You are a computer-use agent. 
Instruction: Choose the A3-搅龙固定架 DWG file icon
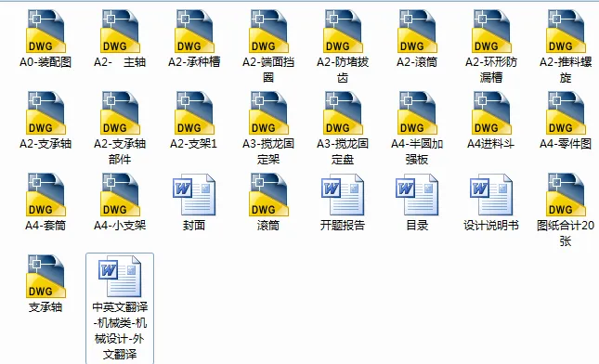click(268, 113)
